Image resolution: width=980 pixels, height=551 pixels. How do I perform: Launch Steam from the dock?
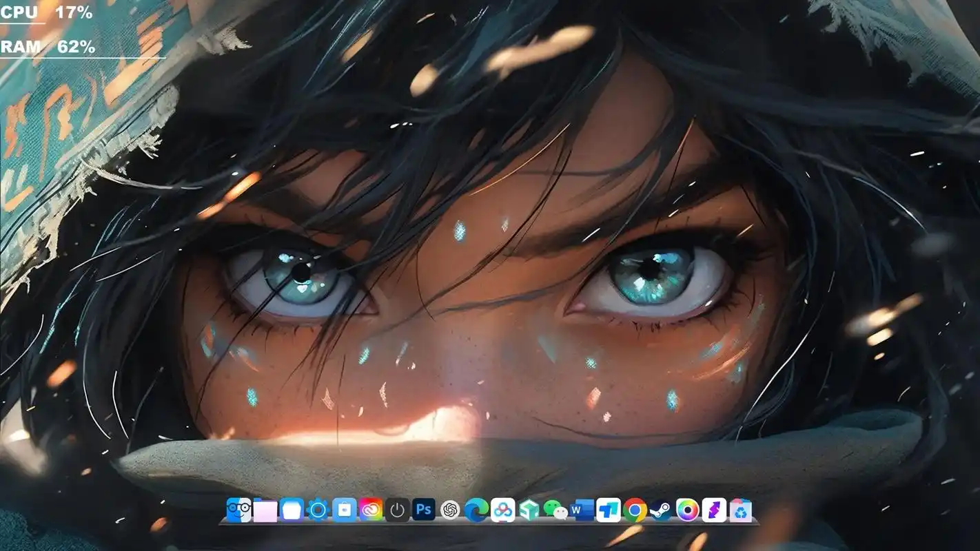pyautogui.click(x=661, y=510)
